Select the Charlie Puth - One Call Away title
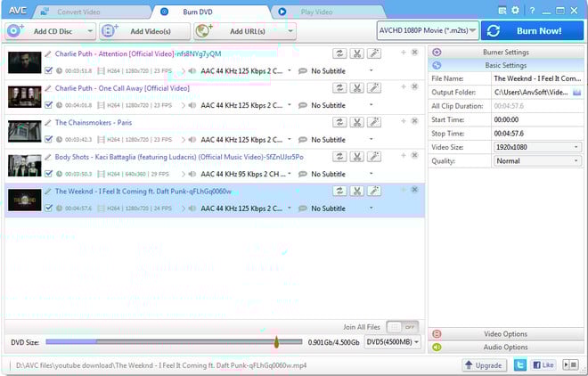Screen dimensions: 588x376 click(x=122, y=88)
